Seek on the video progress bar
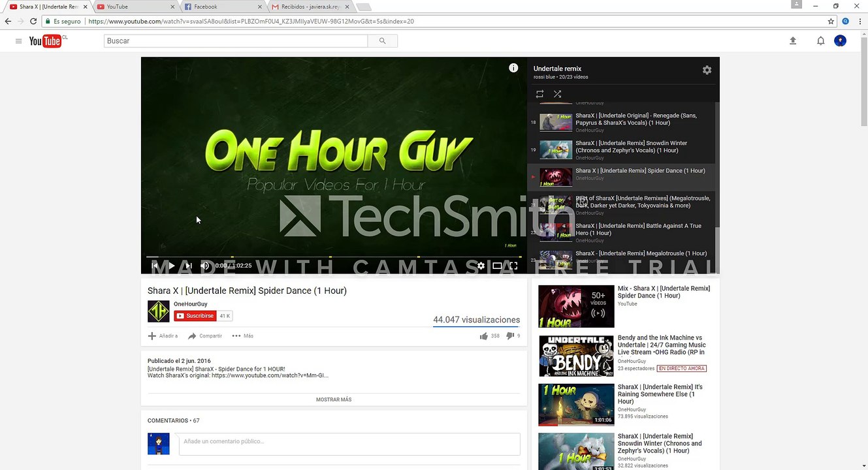Viewport: 868px width, 470px height. pyautogui.click(x=334, y=257)
